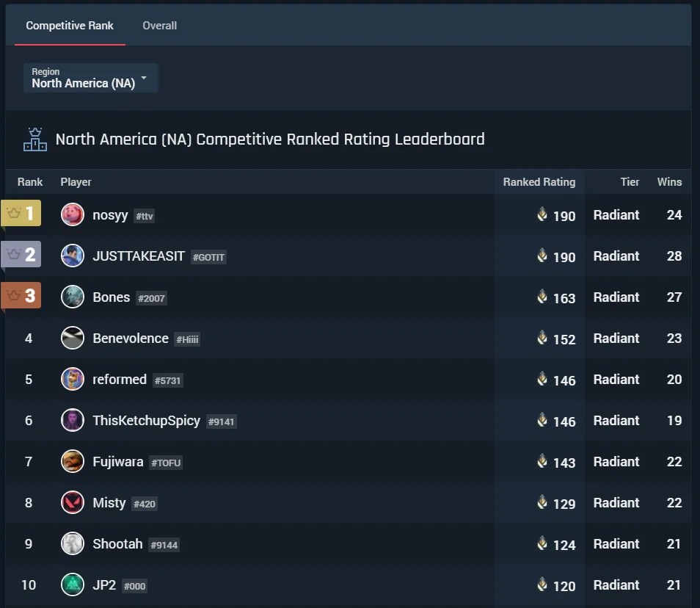
Task: Click the Radiant rank icon beside JUSTTAKEASIT's rating
Action: click(x=542, y=256)
